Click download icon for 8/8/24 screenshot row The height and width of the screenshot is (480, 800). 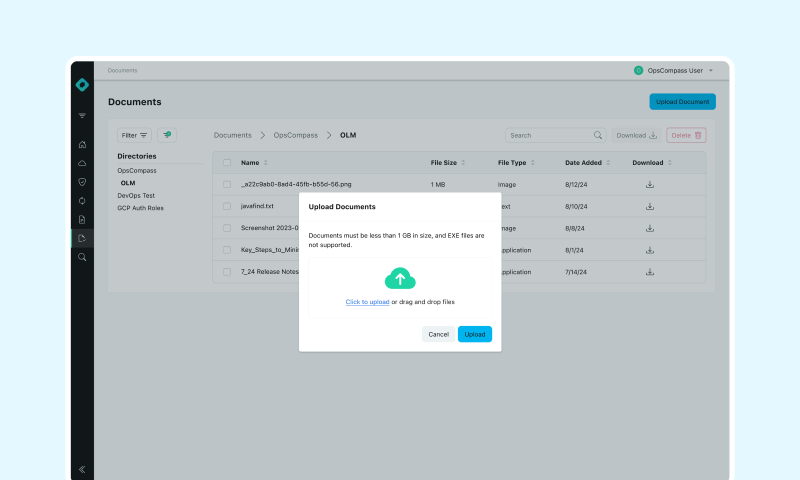pyautogui.click(x=649, y=229)
